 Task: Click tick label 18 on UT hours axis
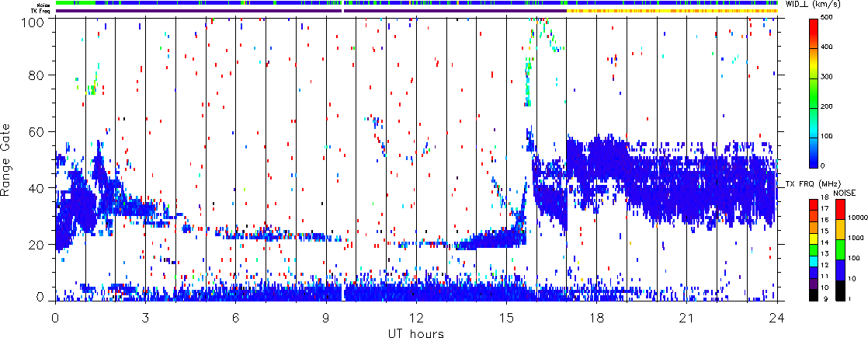597,318
